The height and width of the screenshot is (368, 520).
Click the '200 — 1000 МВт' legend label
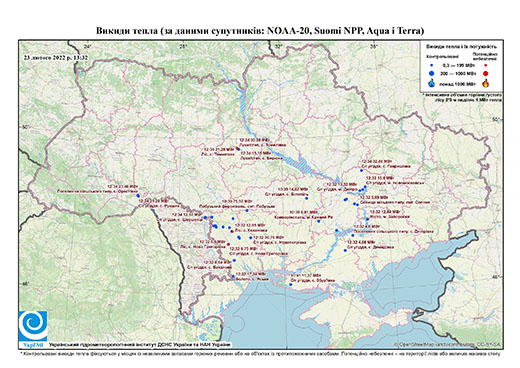pos(459,73)
